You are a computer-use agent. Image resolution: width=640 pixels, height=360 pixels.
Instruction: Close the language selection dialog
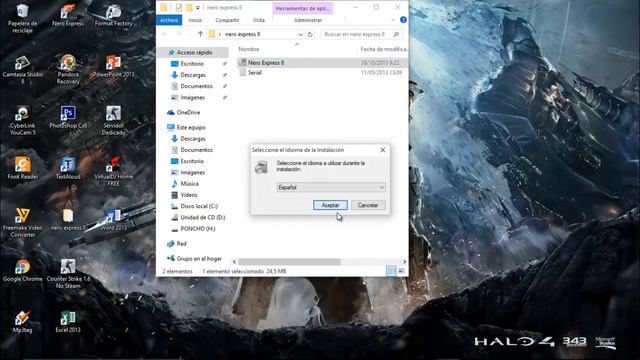382,150
